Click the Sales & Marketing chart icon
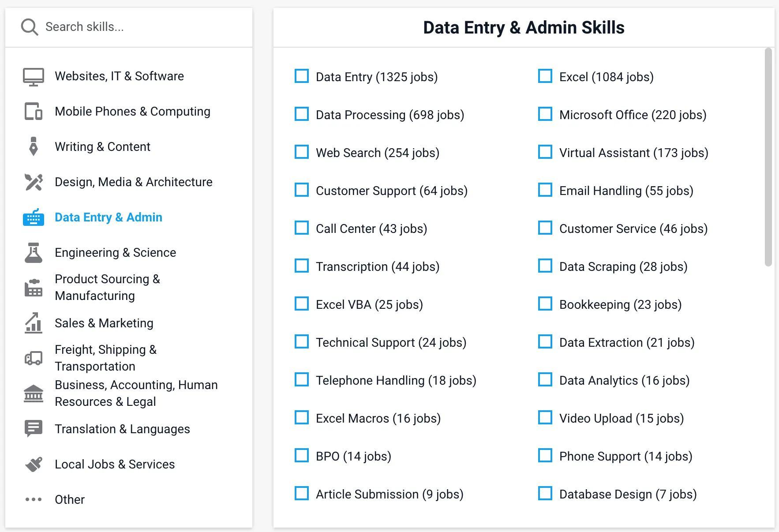The height and width of the screenshot is (532, 779). tap(34, 323)
